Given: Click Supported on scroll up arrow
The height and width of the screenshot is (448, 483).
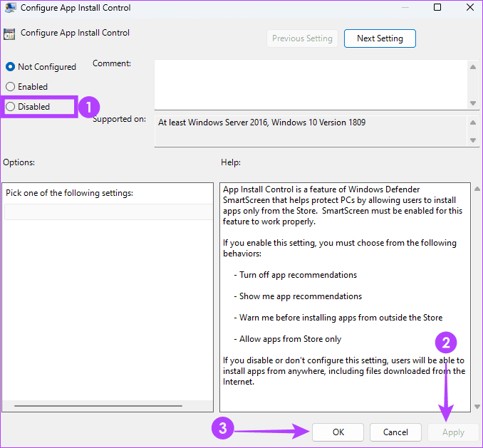Looking at the screenshot, I should [473, 122].
